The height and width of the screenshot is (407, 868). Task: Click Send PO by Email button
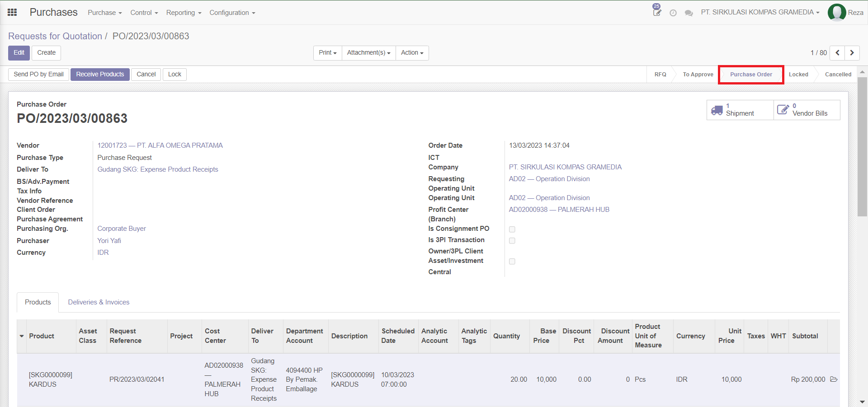pos(38,75)
